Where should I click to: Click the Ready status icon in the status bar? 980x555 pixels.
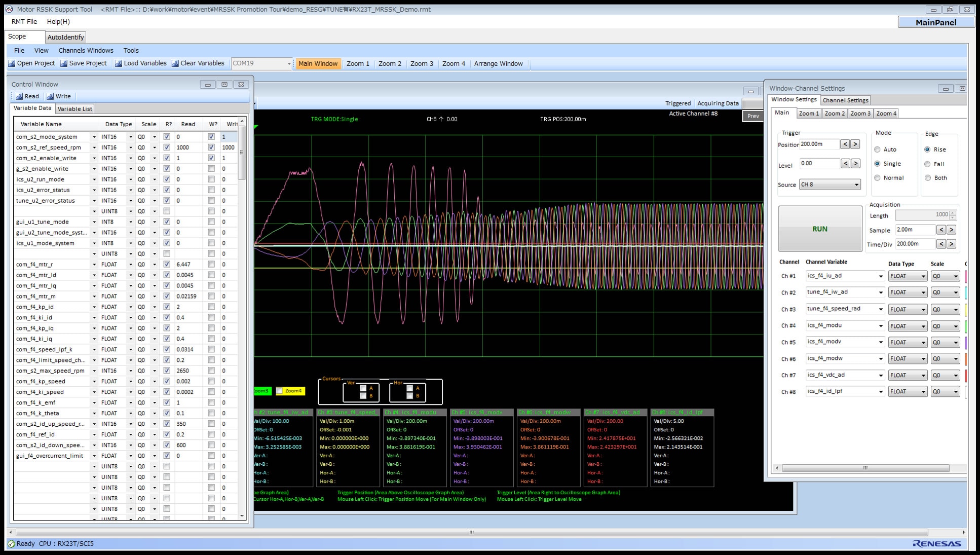tap(11, 543)
